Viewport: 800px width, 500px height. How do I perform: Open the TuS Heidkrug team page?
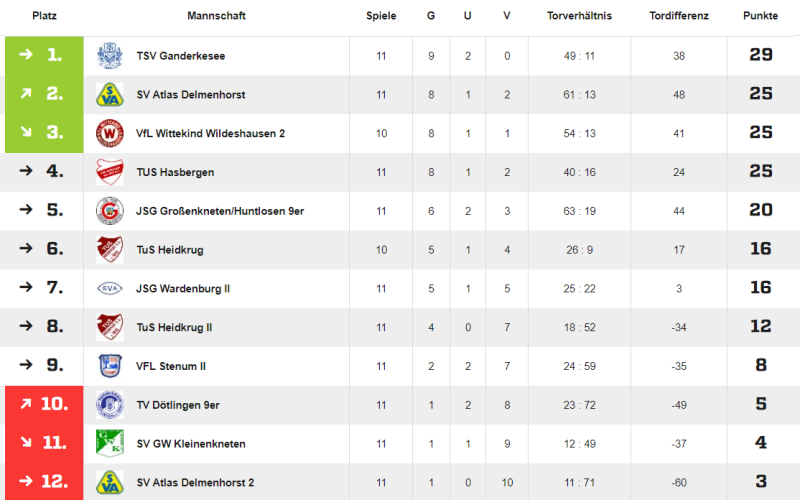170,250
